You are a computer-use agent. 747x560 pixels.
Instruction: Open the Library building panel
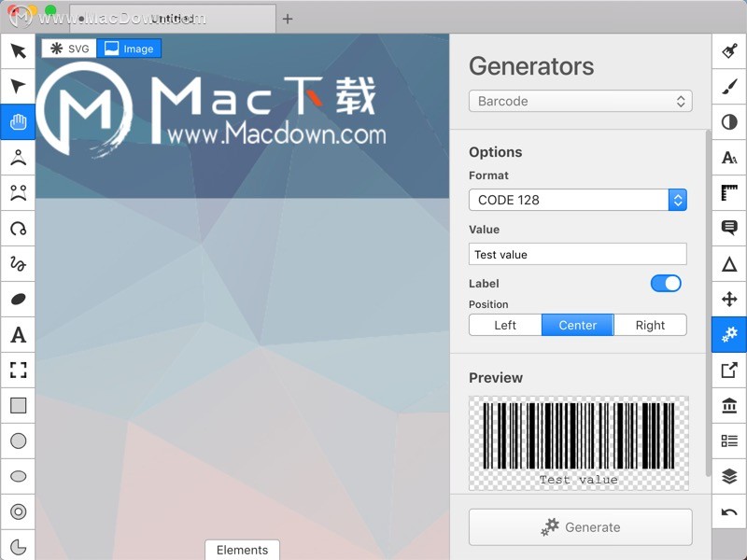click(729, 406)
